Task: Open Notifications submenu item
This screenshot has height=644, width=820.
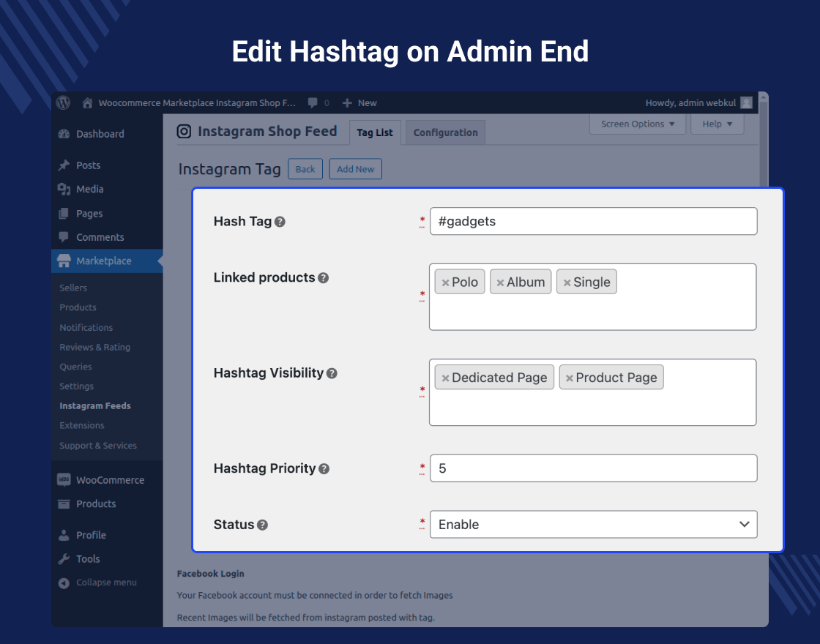Action: coord(86,327)
